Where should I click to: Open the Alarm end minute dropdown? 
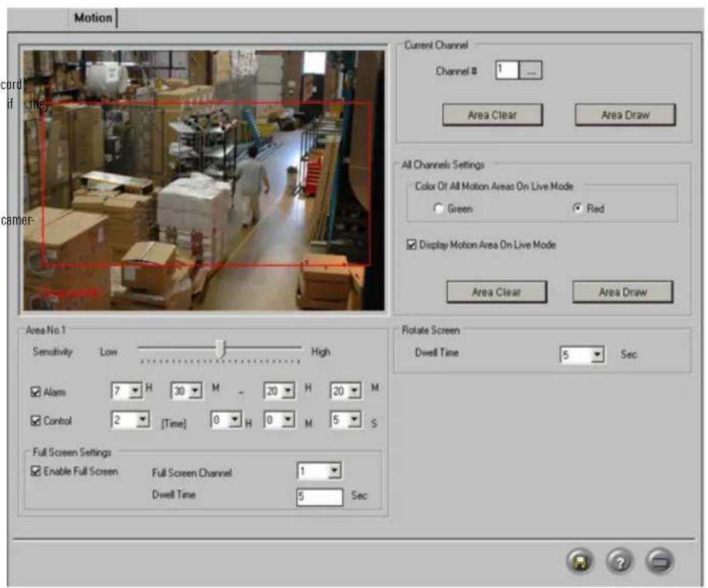pos(354,390)
